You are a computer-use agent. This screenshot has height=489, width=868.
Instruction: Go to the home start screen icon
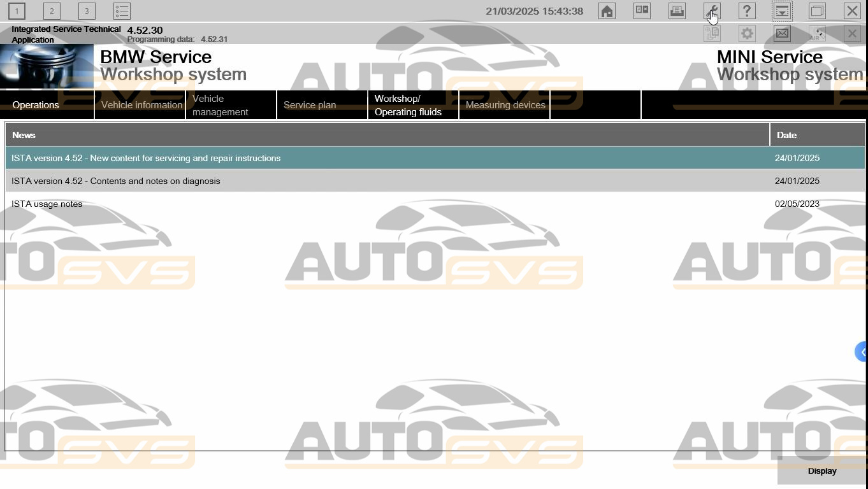click(x=607, y=11)
